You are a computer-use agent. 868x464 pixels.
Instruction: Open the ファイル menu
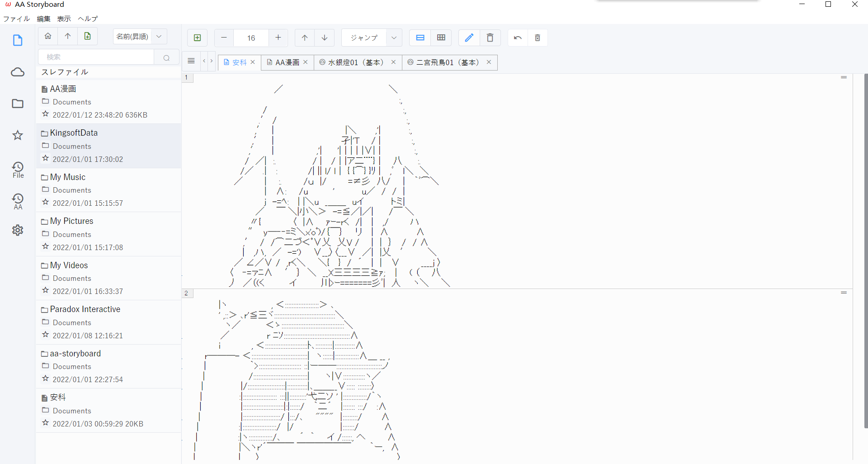point(16,19)
